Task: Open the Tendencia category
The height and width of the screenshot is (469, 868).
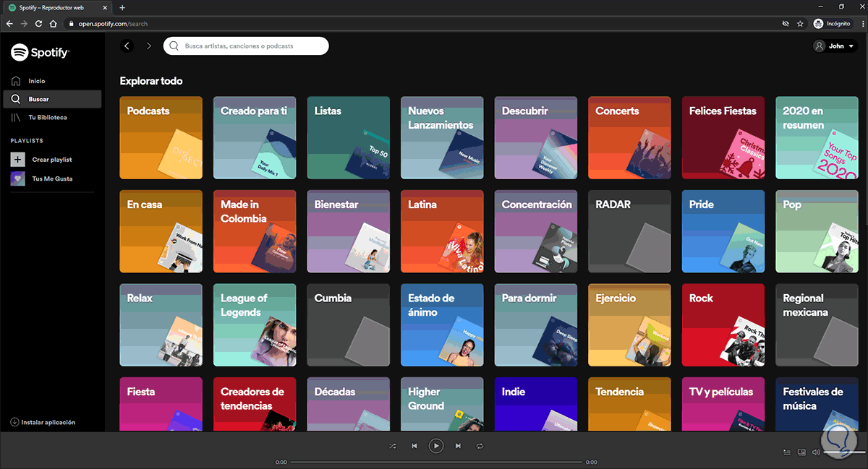Action: tap(629, 404)
